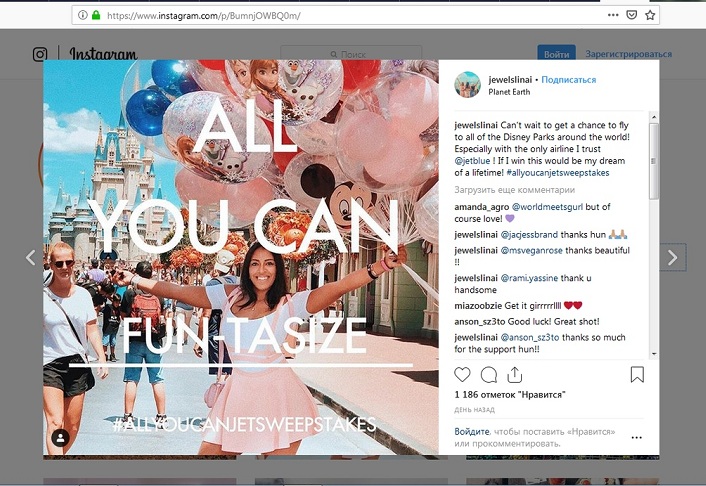Go to the next post arrow
The image size is (706, 486).
(x=673, y=258)
